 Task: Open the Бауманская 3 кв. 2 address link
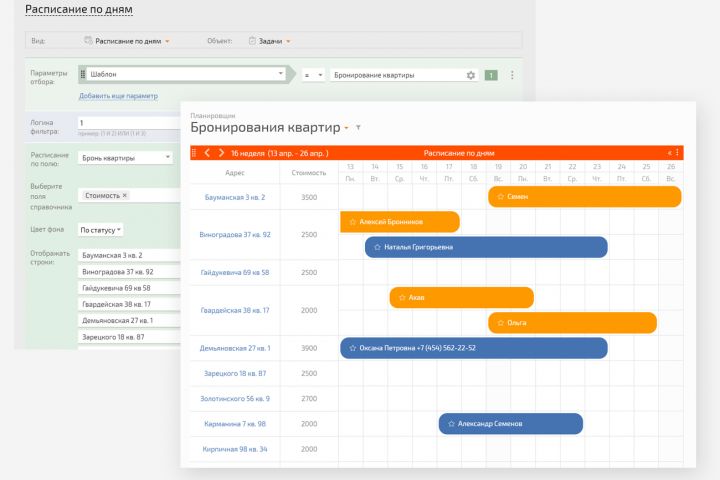point(235,197)
